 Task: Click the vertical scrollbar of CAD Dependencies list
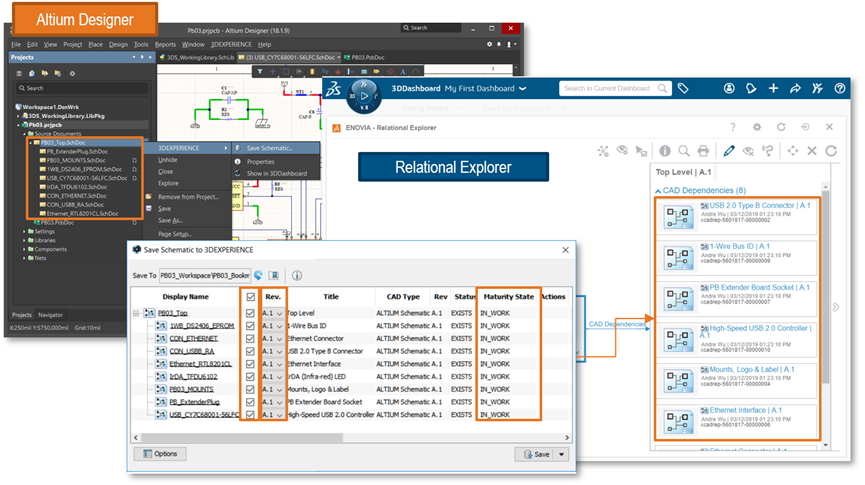tap(825, 287)
